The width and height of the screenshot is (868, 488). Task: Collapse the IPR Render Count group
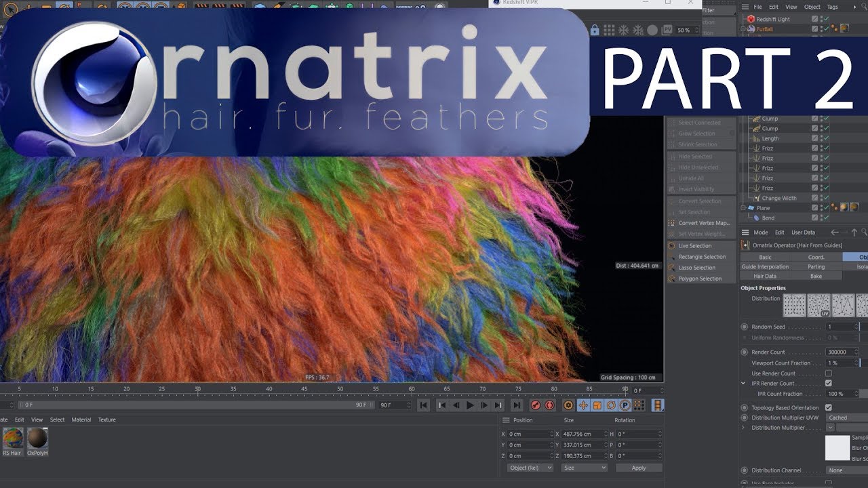pyautogui.click(x=743, y=384)
